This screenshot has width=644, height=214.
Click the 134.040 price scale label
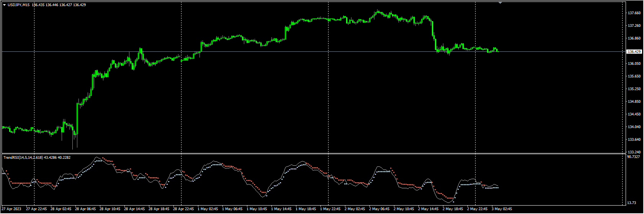coord(634,127)
